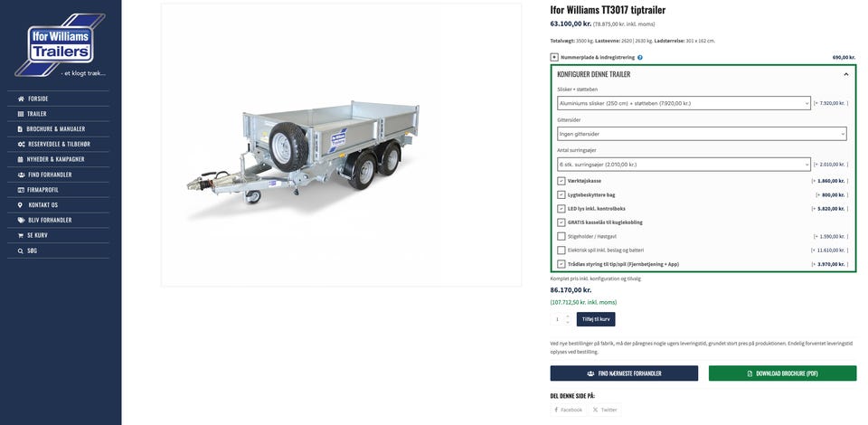Uncheck the Værktøjskasse option
Viewport: 868px width, 425px height.
tap(561, 181)
